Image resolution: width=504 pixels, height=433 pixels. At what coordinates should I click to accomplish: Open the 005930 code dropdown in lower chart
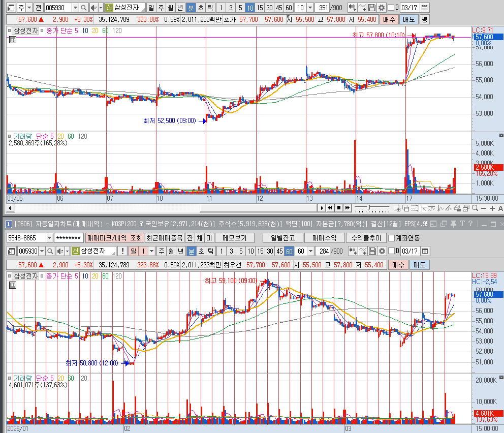click(x=42, y=251)
